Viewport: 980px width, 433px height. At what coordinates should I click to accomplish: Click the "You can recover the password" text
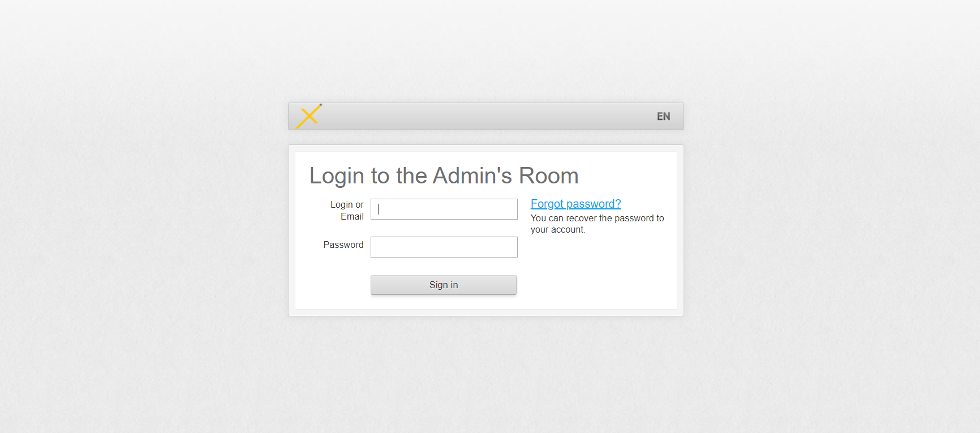pos(597,218)
